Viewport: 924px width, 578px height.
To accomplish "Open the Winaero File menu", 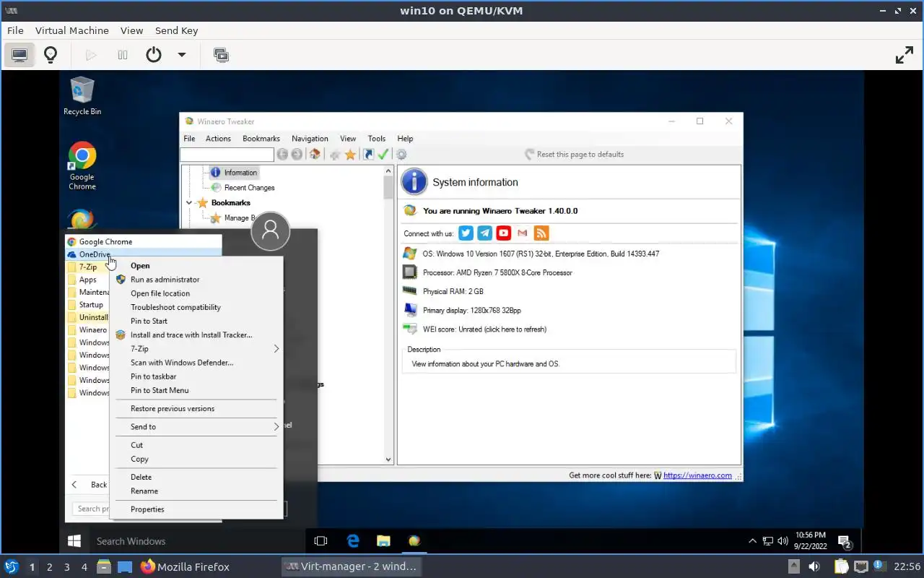I will point(189,139).
